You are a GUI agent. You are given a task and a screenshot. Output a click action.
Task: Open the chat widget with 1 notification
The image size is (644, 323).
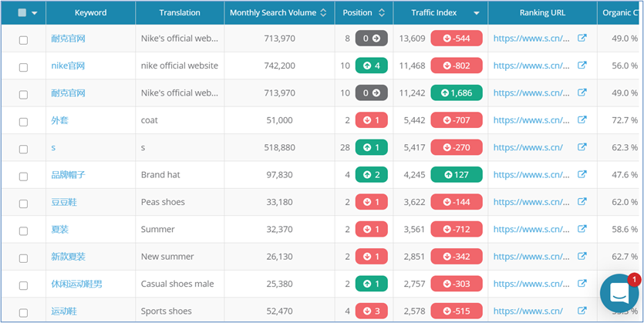pyautogui.click(x=619, y=293)
